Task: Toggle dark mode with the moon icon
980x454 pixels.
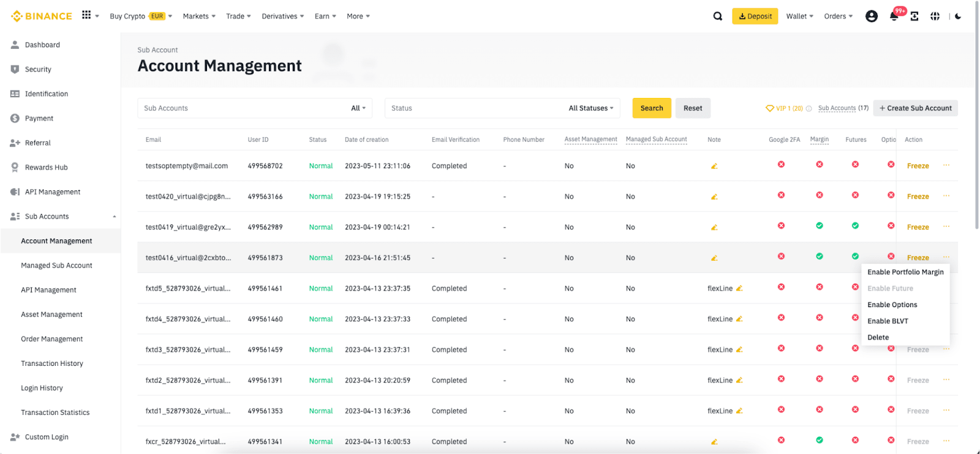Action: pos(958,17)
